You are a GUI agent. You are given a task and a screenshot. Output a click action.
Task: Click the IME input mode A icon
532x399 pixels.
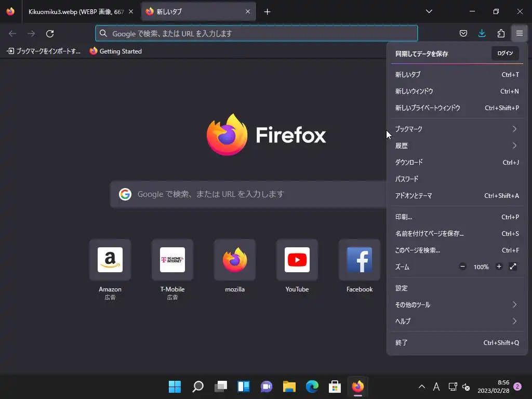coord(436,387)
